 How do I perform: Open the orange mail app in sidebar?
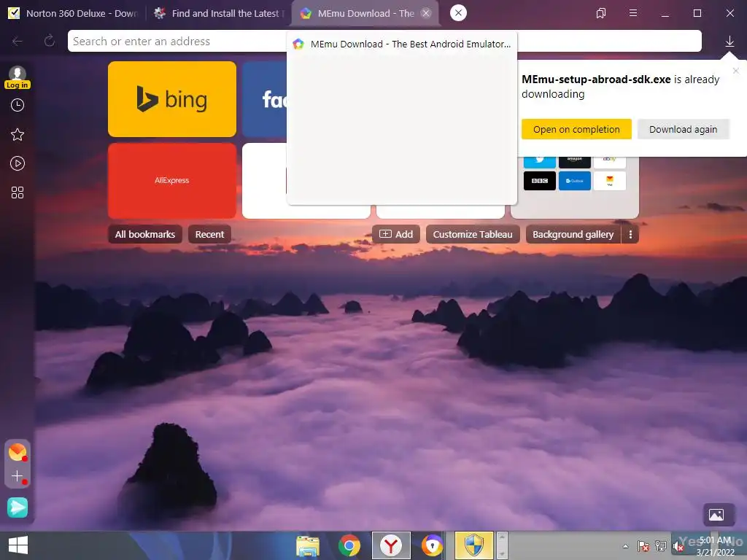tap(18, 452)
